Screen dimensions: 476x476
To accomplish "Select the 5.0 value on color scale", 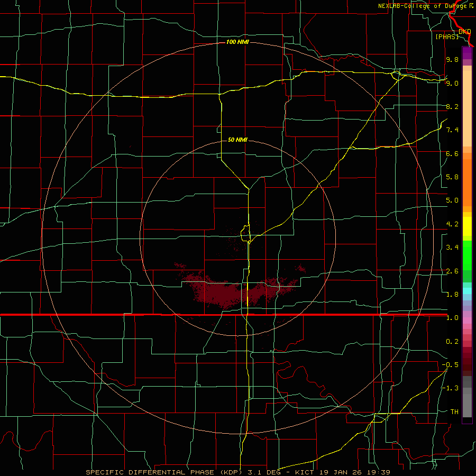I will click(x=452, y=200).
